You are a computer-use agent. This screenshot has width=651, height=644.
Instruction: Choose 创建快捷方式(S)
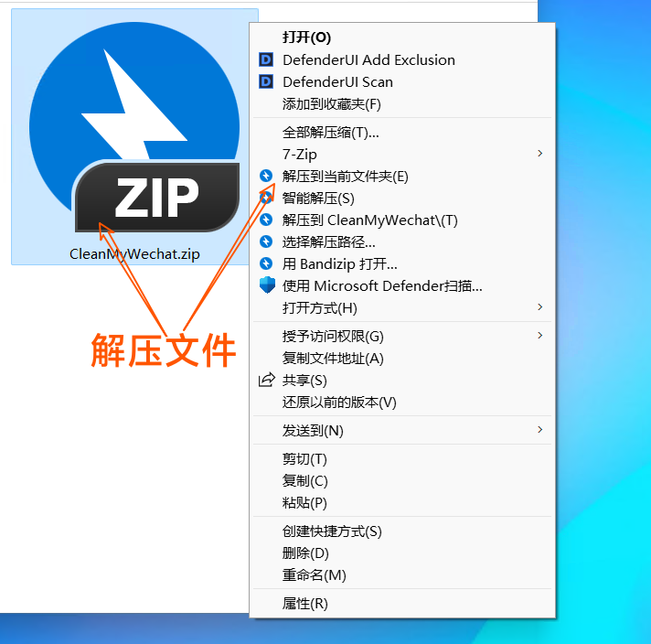pyautogui.click(x=402, y=531)
